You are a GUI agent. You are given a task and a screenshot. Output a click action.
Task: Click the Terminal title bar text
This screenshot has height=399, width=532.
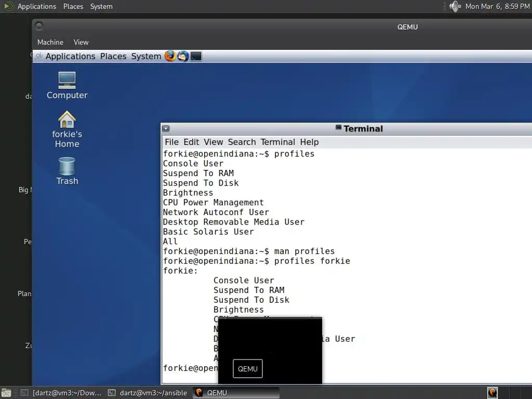[x=363, y=129]
